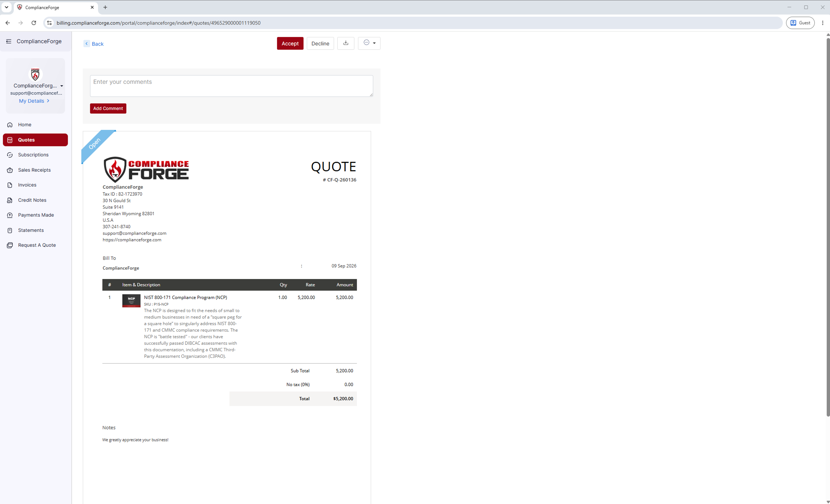Open the My Details link
This screenshot has height=504, width=830.
click(x=34, y=101)
